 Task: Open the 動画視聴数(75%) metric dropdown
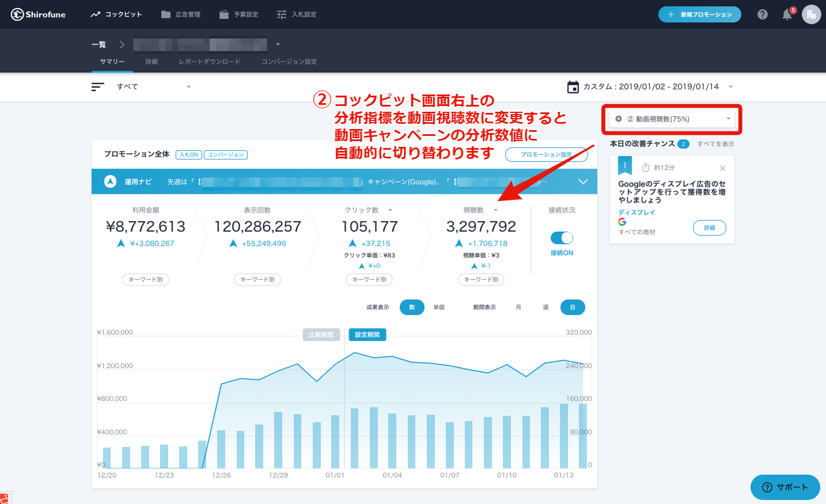672,119
